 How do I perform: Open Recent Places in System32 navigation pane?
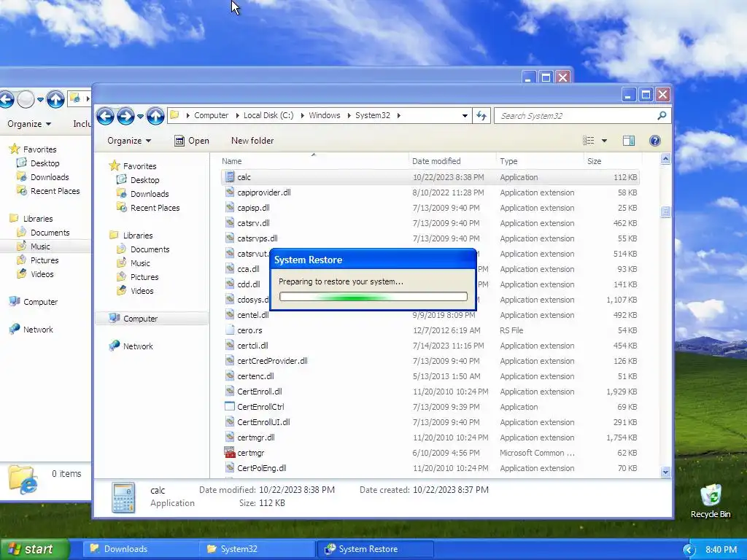coord(155,208)
